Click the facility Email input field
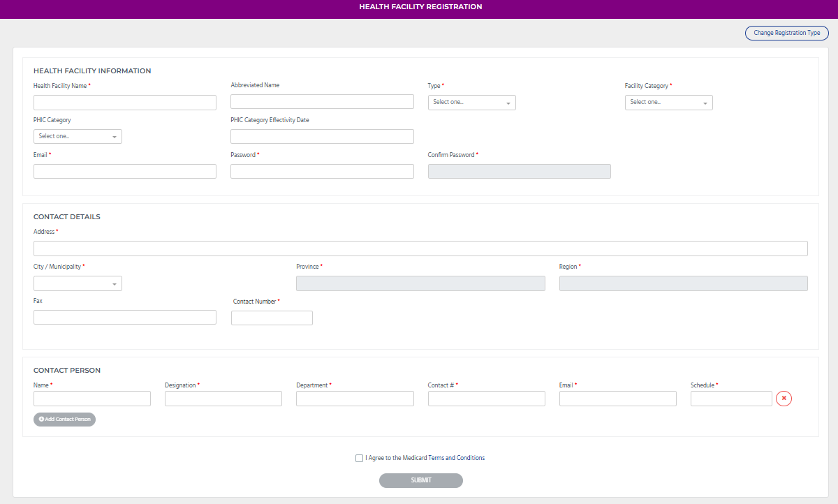Image resolution: width=838 pixels, height=504 pixels. click(125, 172)
